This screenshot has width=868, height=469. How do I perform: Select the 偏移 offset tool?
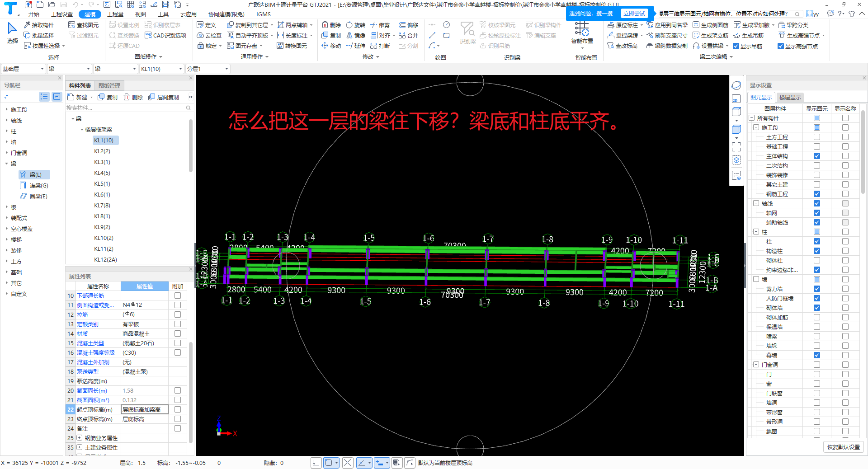pyautogui.click(x=409, y=25)
